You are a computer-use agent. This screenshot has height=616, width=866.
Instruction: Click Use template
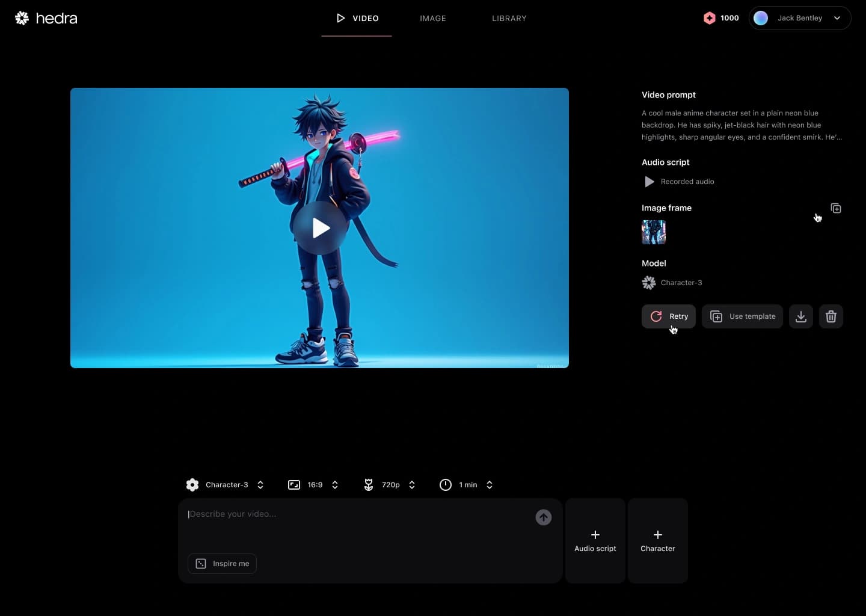742,316
